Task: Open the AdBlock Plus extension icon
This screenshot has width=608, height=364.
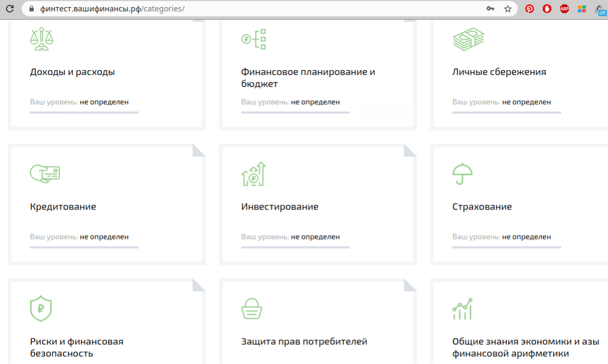Action: [564, 8]
